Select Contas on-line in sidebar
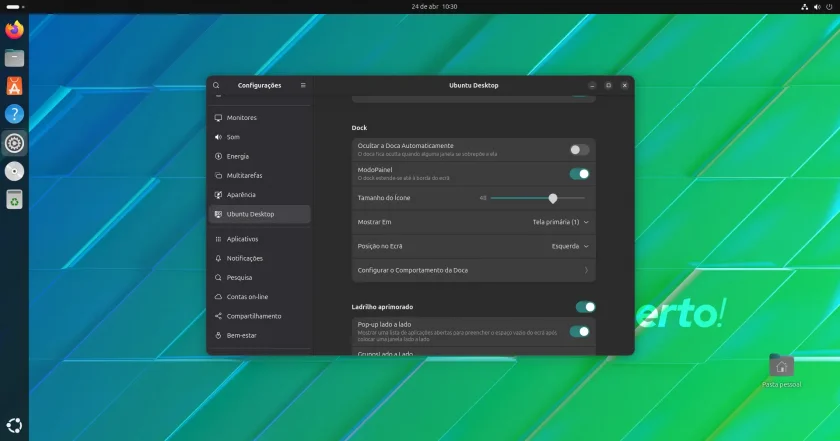Image resolution: width=840 pixels, height=441 pixels. coord(260,297)
